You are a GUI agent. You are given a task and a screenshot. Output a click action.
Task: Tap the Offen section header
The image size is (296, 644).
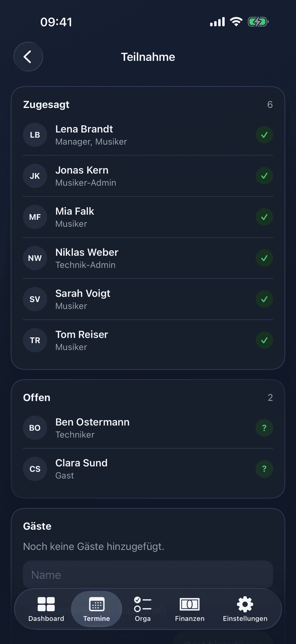pos(37,397)
